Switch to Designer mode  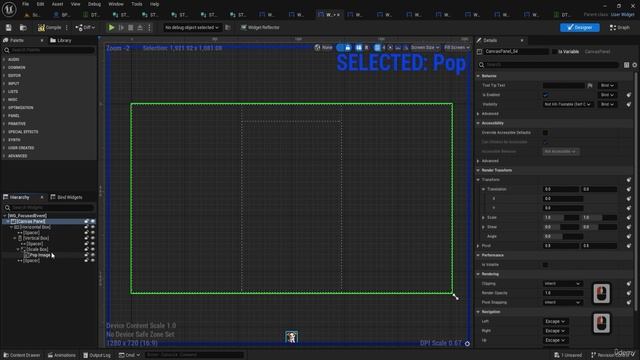pyautogui.click(x=580, y=27)
